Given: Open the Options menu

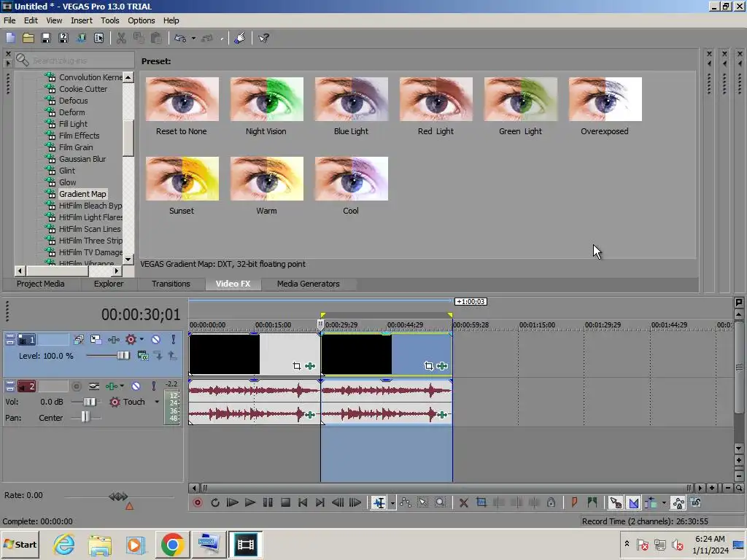Looking at the screenshot, I should point(141,20).
